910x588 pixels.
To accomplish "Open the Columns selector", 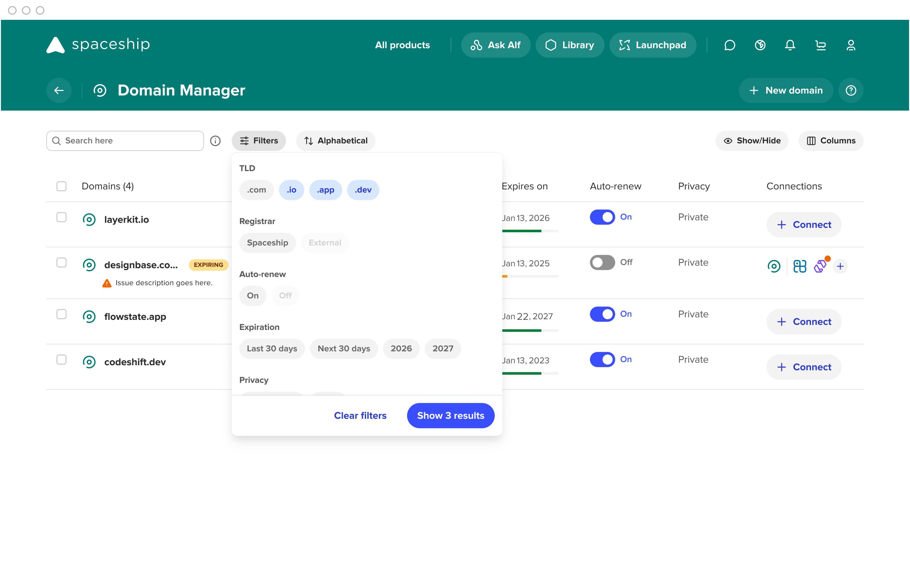I will point(831,141).
